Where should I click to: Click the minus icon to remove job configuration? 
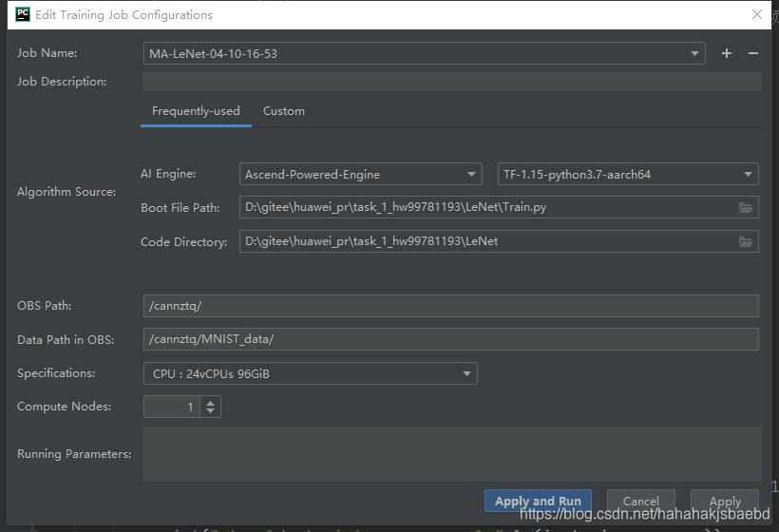[x=753, y=53]
